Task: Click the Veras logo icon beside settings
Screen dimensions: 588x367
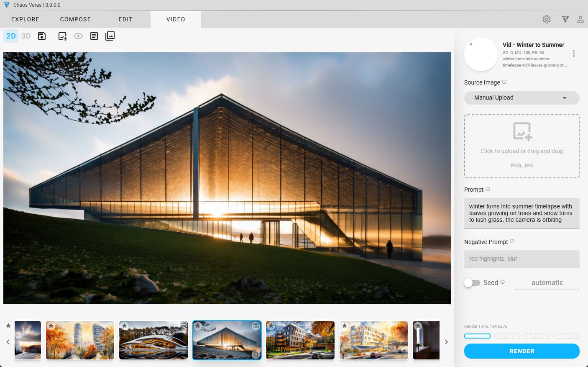Action: tap(565, 19)
